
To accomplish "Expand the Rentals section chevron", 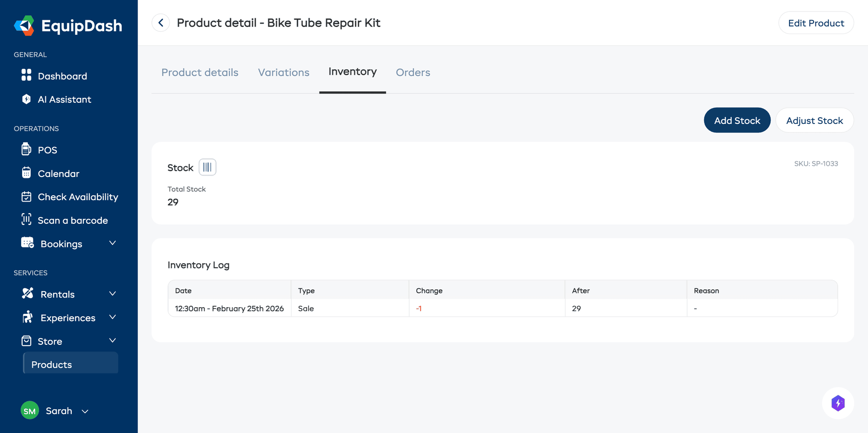I will click(112, 294).
